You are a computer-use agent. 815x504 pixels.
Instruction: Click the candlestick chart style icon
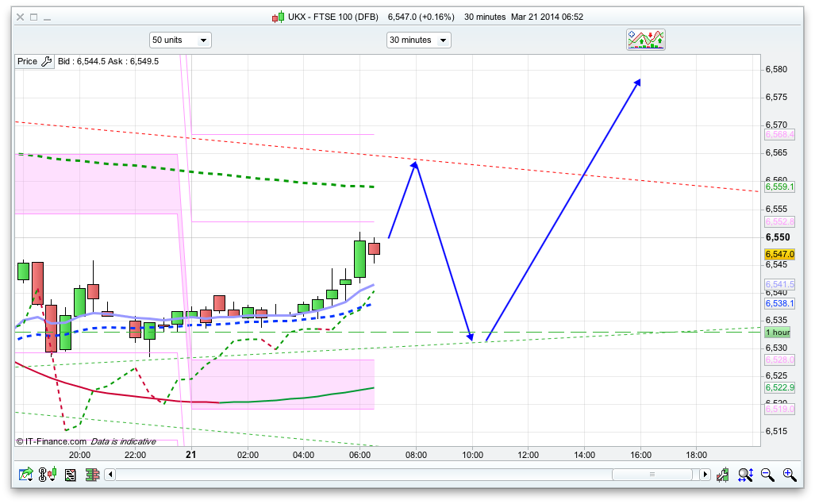48,475
